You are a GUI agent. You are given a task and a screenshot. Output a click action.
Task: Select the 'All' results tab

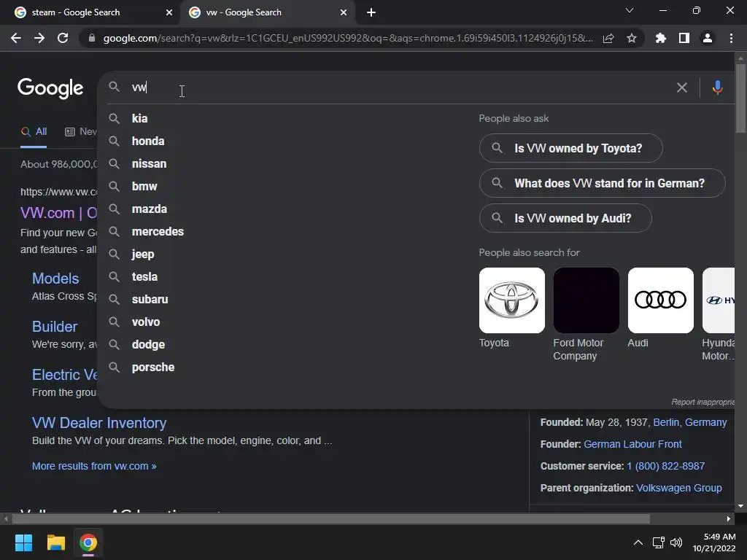(34, 131)
